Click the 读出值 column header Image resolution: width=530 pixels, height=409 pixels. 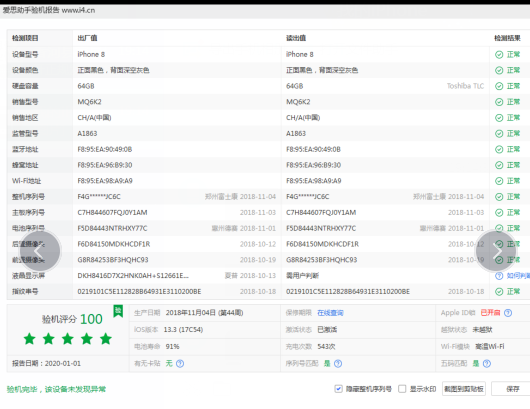click(296, 38)
